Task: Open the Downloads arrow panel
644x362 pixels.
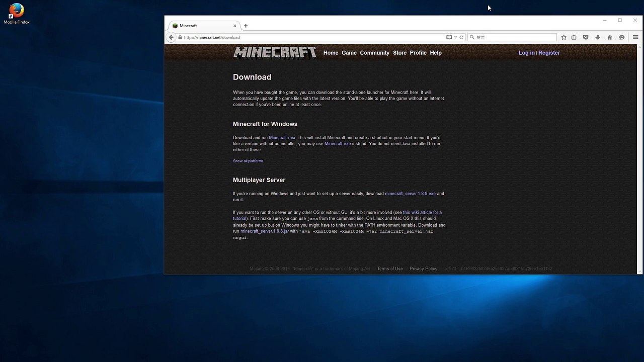Action: 598,37
